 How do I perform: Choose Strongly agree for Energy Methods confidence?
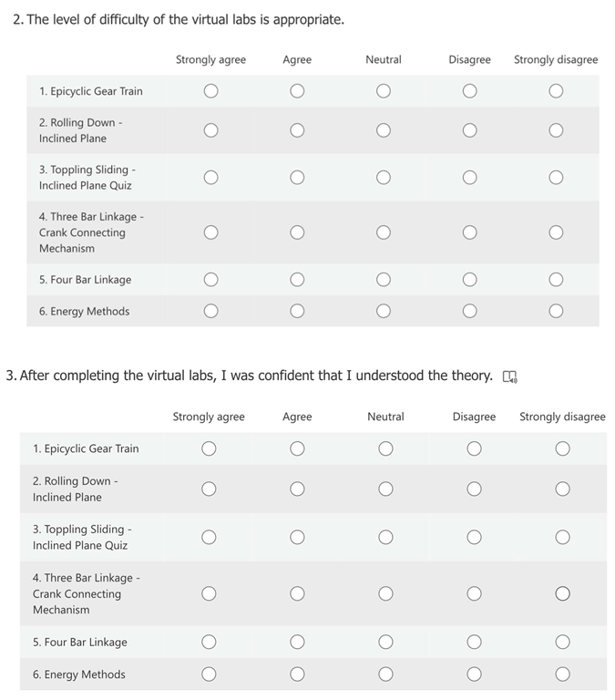[x=209, y=674]
